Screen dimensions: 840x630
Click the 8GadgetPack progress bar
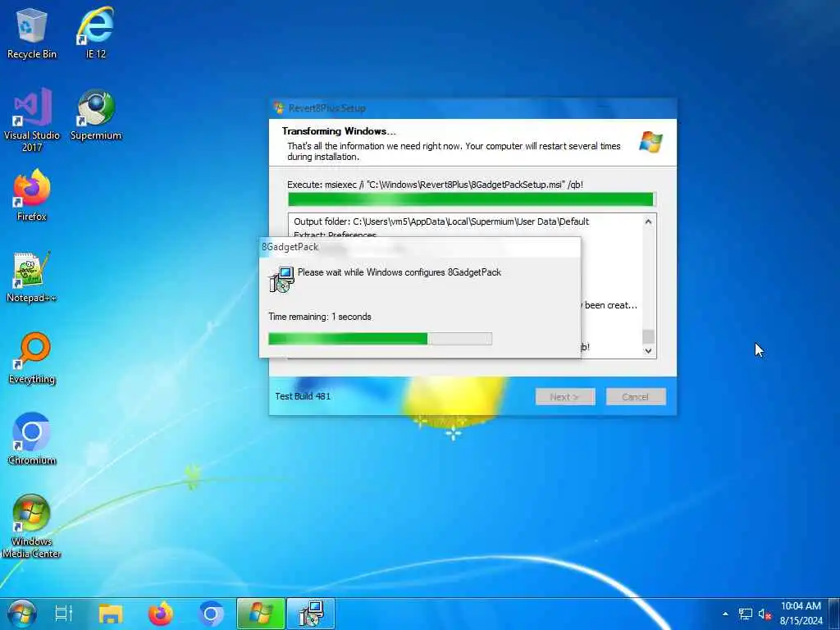[380, 339]
